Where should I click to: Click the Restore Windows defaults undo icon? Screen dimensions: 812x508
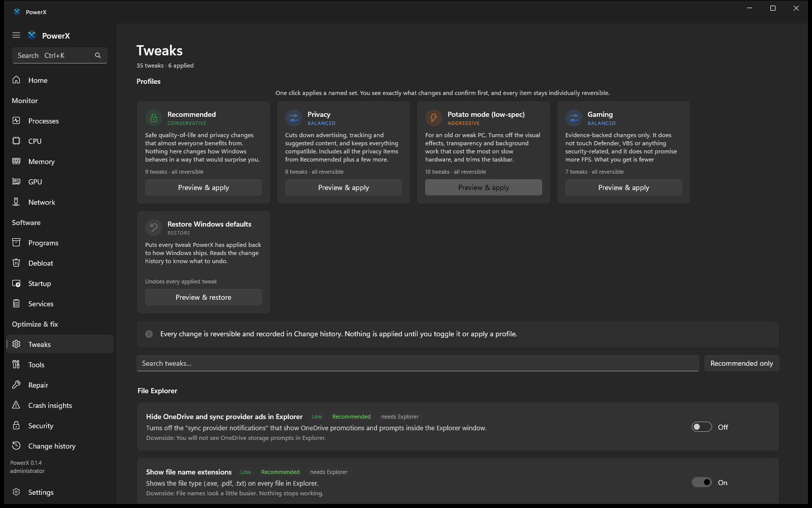(154, 228)
